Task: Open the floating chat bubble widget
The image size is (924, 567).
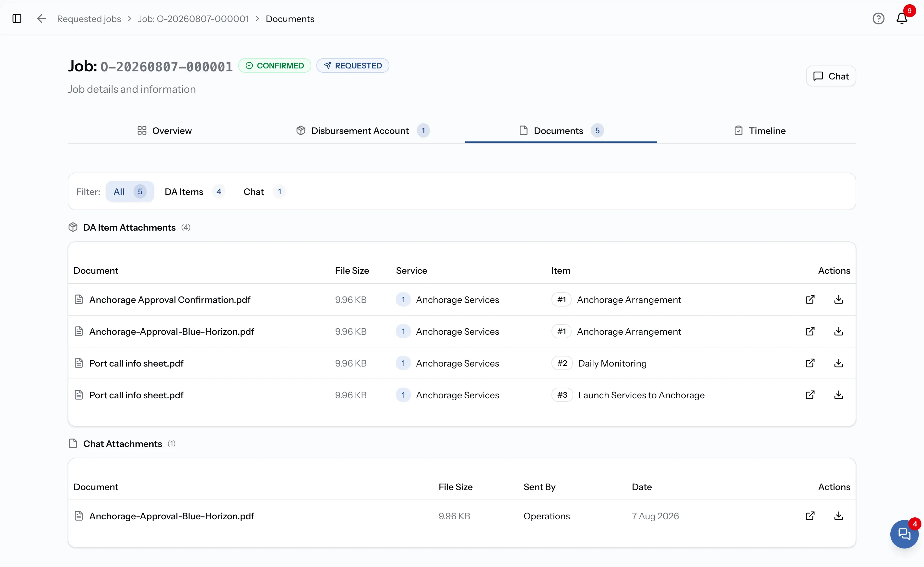Action: click(x=904, y=534)
